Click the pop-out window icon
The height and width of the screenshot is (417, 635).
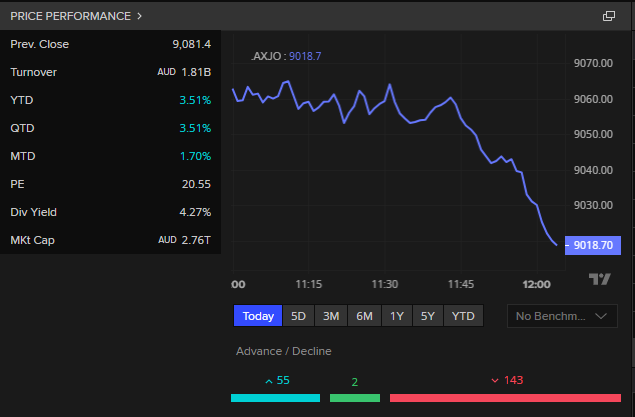coord(609,16)
